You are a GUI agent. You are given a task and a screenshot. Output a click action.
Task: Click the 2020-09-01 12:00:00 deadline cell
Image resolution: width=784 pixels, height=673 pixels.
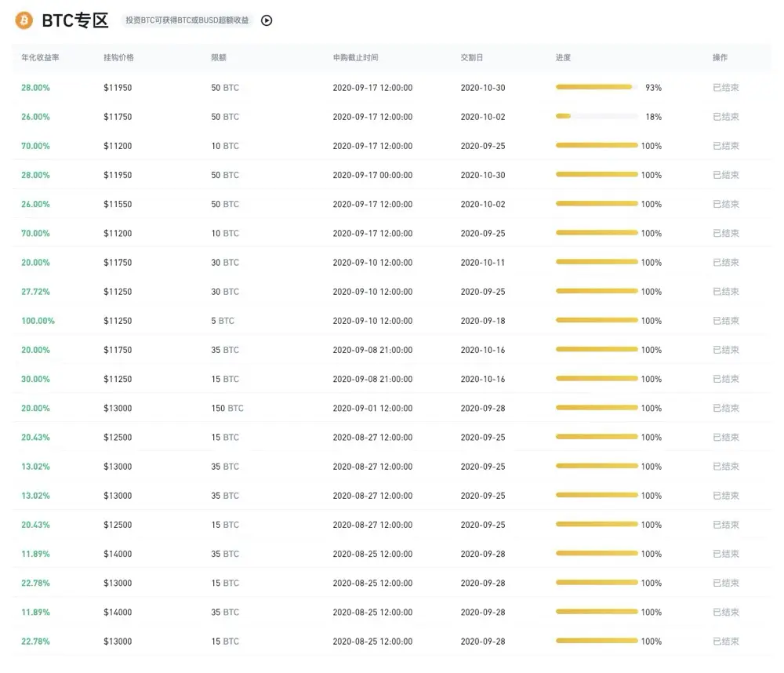(372, 409)
